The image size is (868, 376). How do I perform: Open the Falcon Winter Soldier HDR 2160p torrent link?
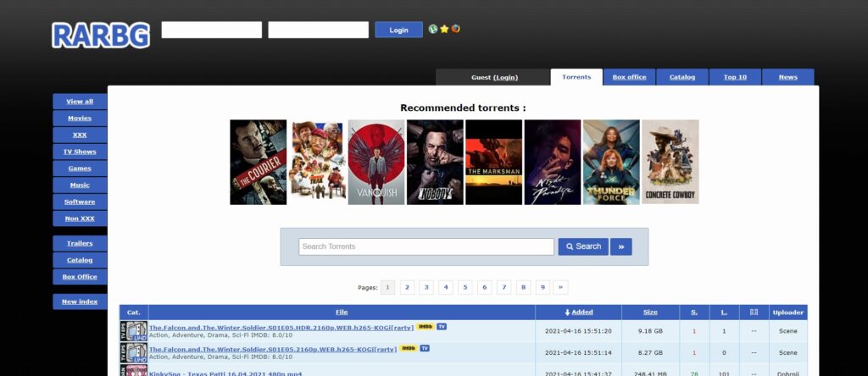coord(281,328)
